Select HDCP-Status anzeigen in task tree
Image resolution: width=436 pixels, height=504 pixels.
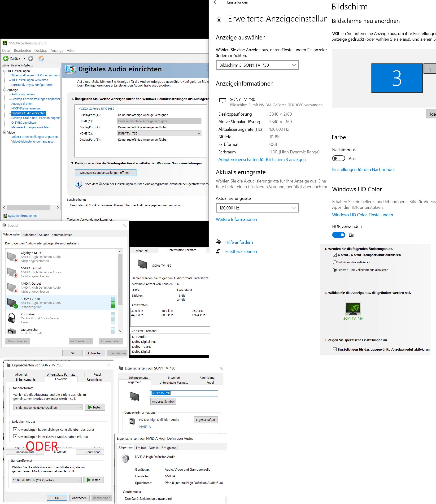tap(26, 109)
